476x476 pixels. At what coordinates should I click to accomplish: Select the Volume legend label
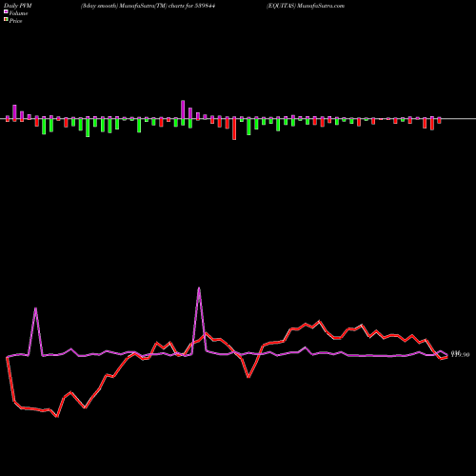click(18, 13)
